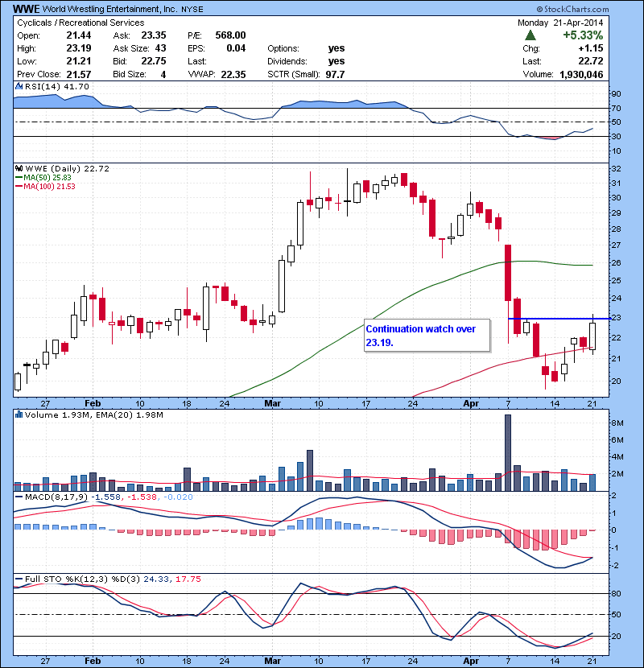Click the stochastic %D value 17.75

tap(188, 579)
